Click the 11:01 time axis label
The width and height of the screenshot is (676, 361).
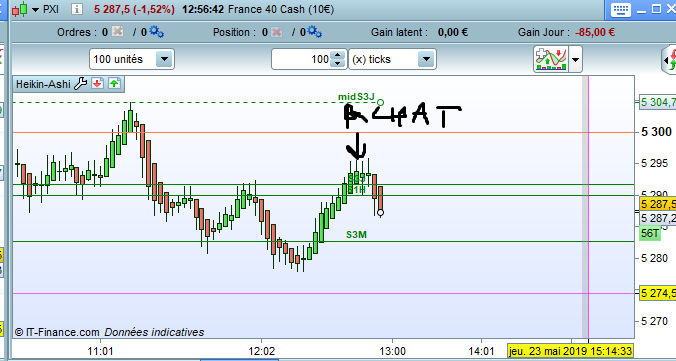pyautogui.click(x=100, y=351)
